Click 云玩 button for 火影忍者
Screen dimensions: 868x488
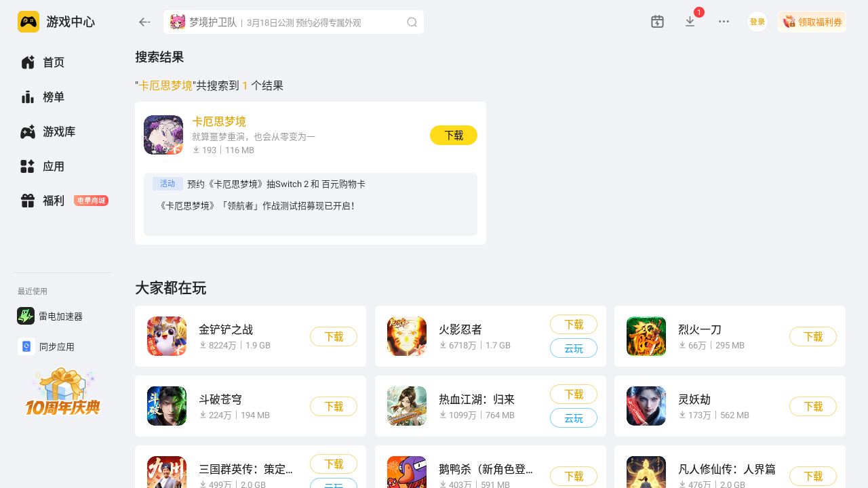tap(574, 348)
